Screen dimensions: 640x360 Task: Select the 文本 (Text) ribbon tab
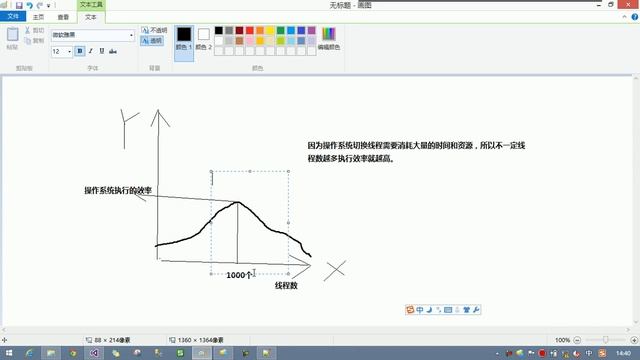(91, 17)
